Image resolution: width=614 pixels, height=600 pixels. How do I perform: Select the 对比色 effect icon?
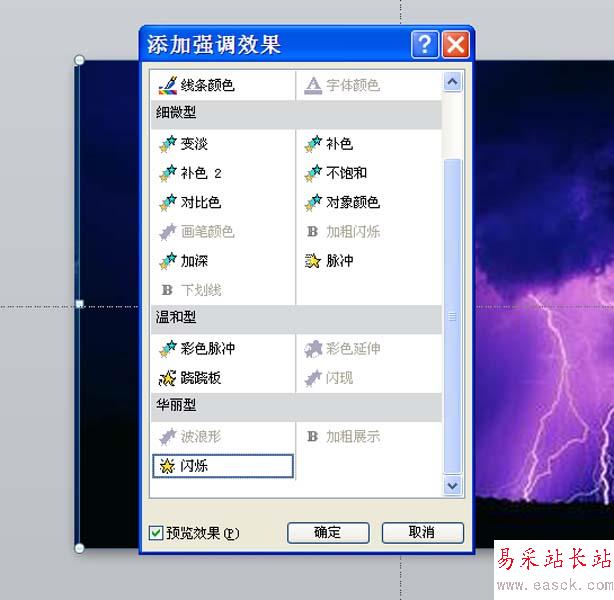point(168,202)
